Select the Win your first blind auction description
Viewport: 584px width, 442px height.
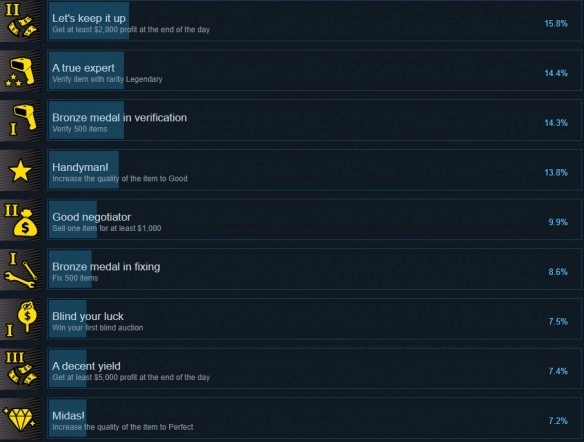pos(98,328)
